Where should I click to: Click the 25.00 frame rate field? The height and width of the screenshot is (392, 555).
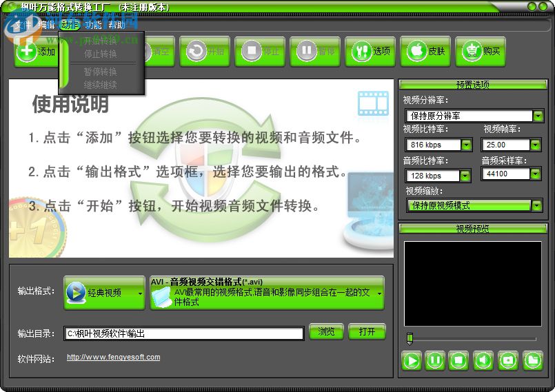tap(506, 145)
